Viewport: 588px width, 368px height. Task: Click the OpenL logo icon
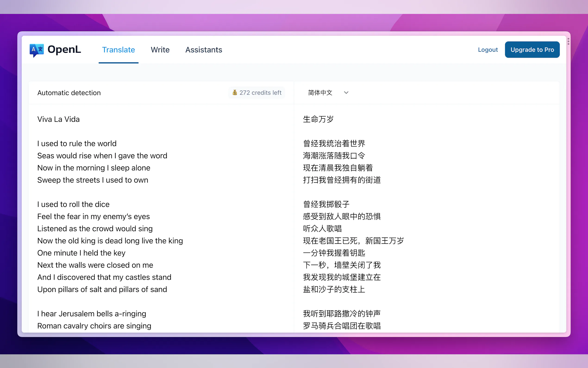tap(37, 49)
